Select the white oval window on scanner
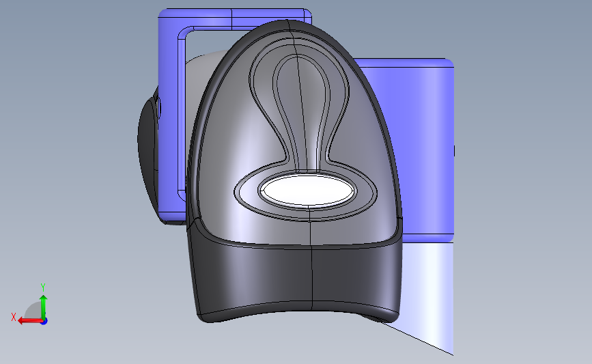This screenshot has width=592, height=364. 308,191
